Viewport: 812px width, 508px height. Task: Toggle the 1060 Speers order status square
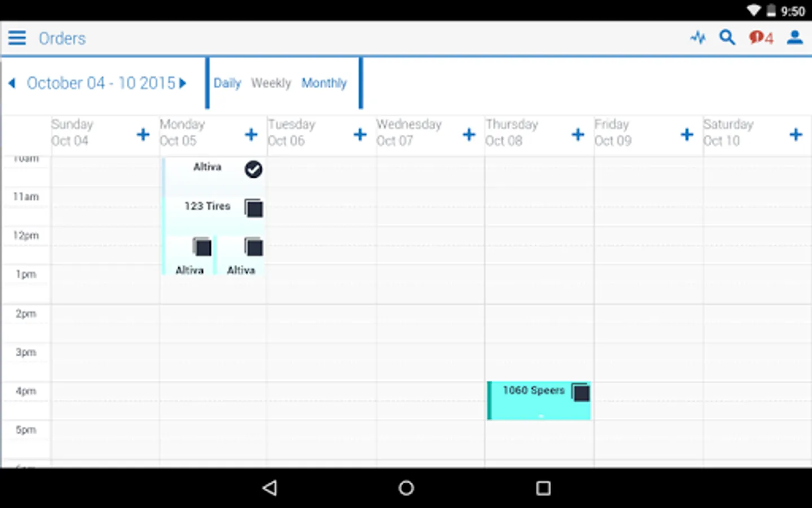coord(580,392)
